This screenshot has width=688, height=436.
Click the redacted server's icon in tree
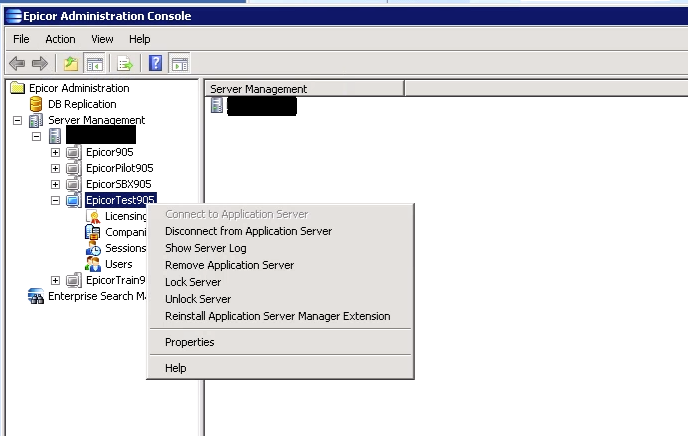point(55,136)
